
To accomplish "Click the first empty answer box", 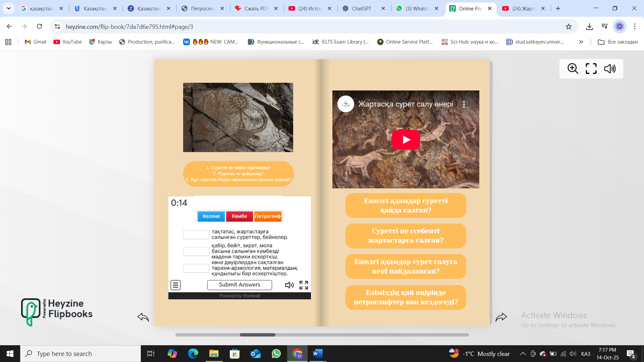I will pyautogui.click(x=196, y=235).
